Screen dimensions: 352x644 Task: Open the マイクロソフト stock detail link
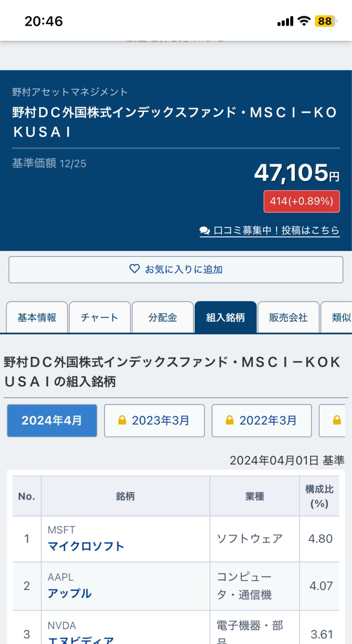pos(86,546)
